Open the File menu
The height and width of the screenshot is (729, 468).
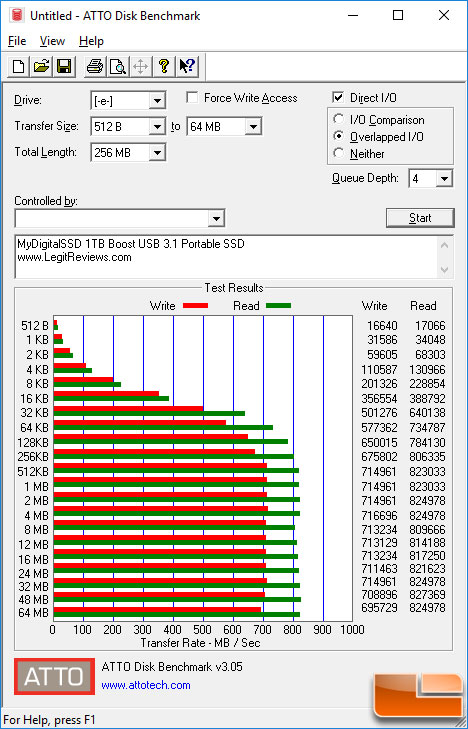[x=17, y=41]
